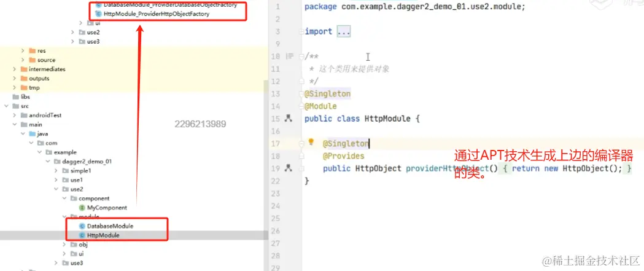Image resolution: width=644 pixels, height=271 pixels.
Task: Click the HttpModule_ProviderHttpObjectFactory class icon
Action: pyautogui.click(x=98, y=14)
